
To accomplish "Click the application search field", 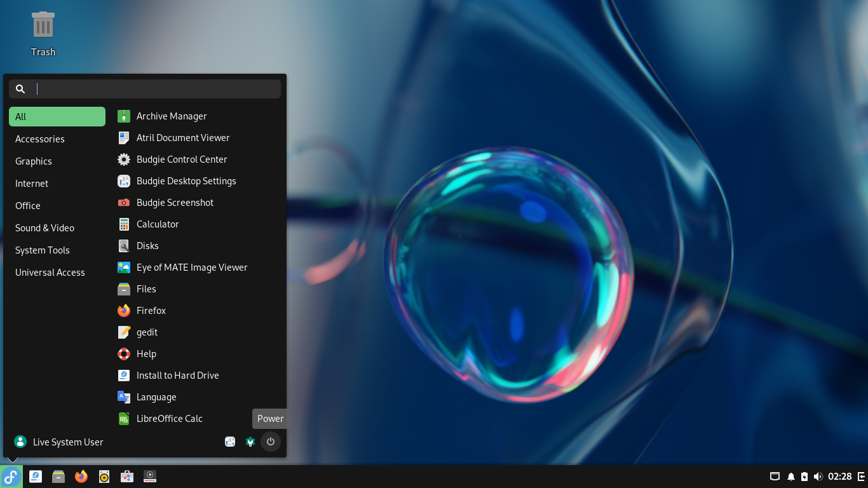I will 145,89.
